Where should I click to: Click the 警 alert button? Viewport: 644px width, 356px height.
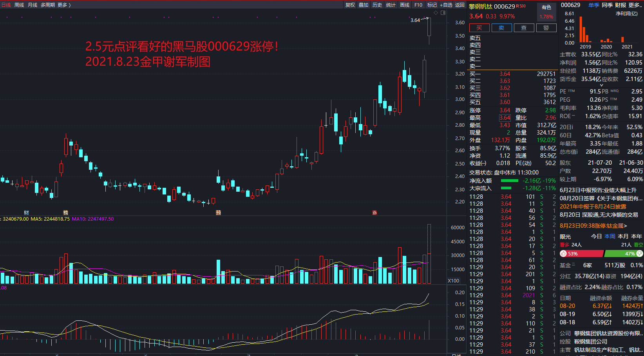546,28
